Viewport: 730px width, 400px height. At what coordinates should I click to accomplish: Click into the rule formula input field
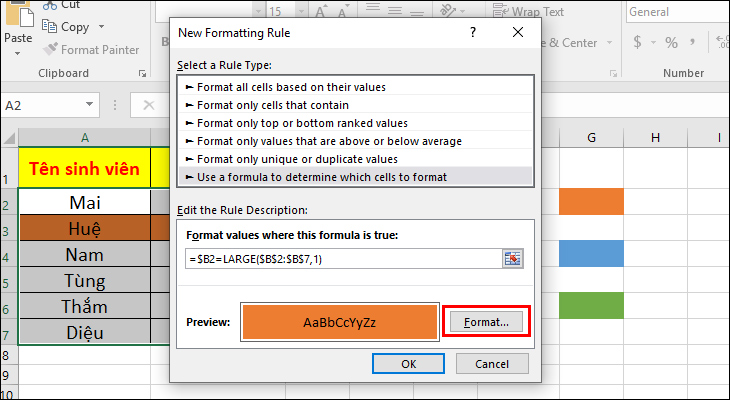click(x=340, y=258)
